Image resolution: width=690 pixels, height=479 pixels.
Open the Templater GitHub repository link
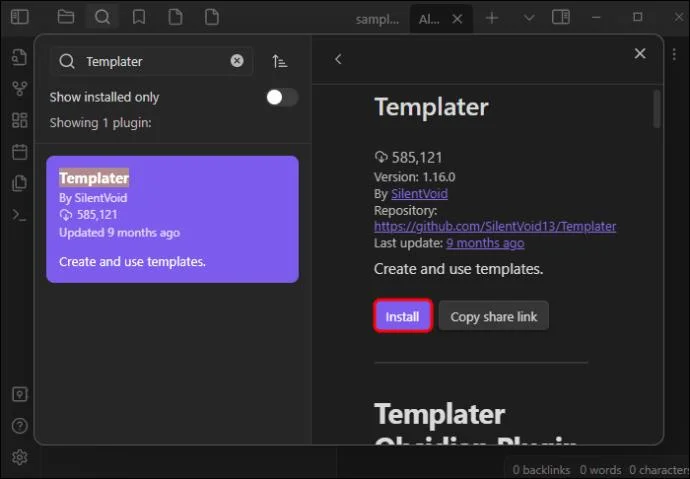pyautogui.click(x=495, y=227)
